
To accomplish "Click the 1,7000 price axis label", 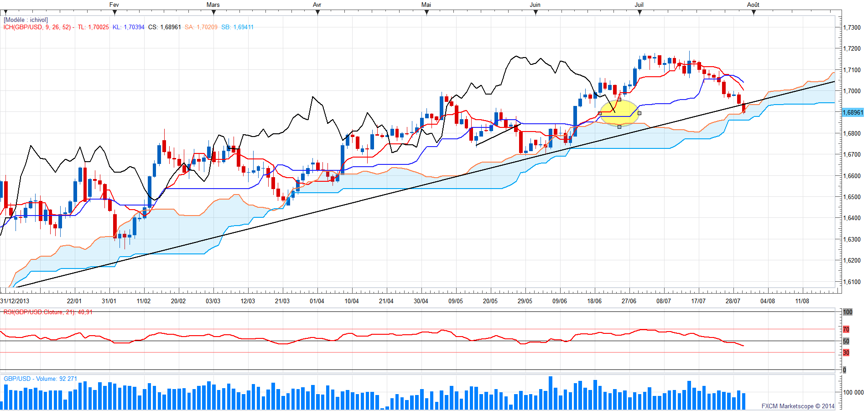I will point(852,91).
